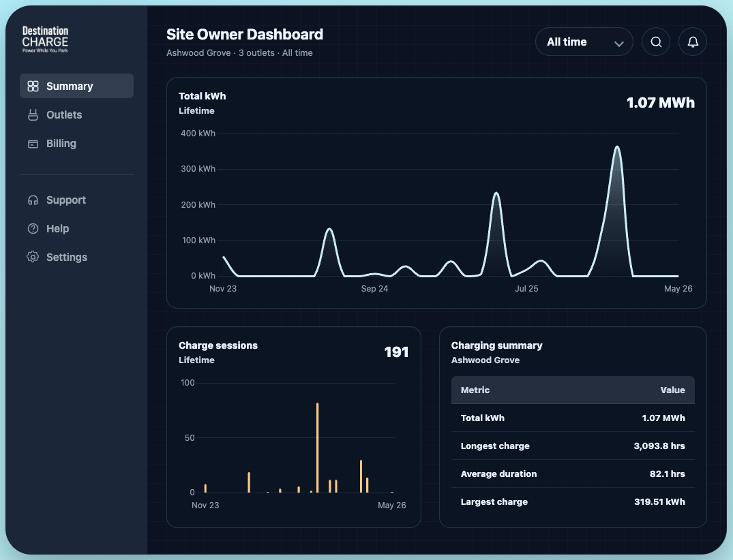
Task: Click the Billing card icon
Action: (33, 144)
